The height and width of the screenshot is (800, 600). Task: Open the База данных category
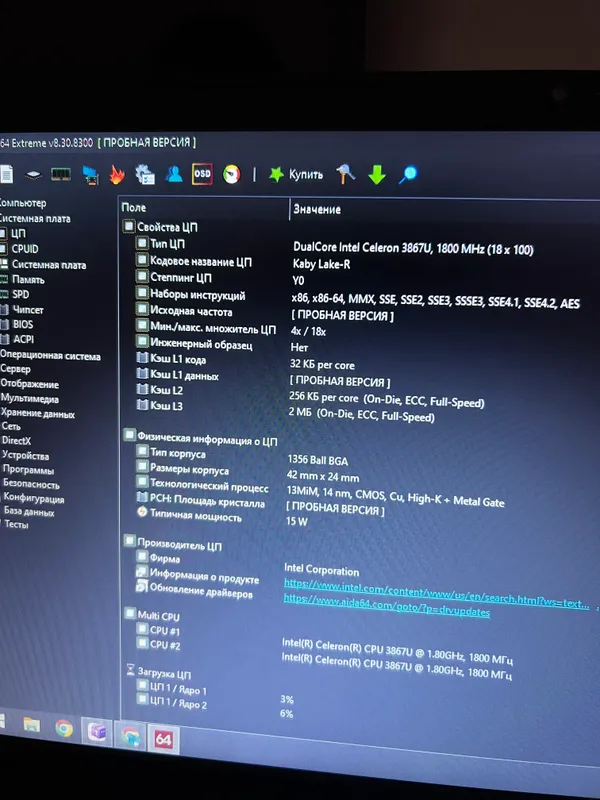29,511
